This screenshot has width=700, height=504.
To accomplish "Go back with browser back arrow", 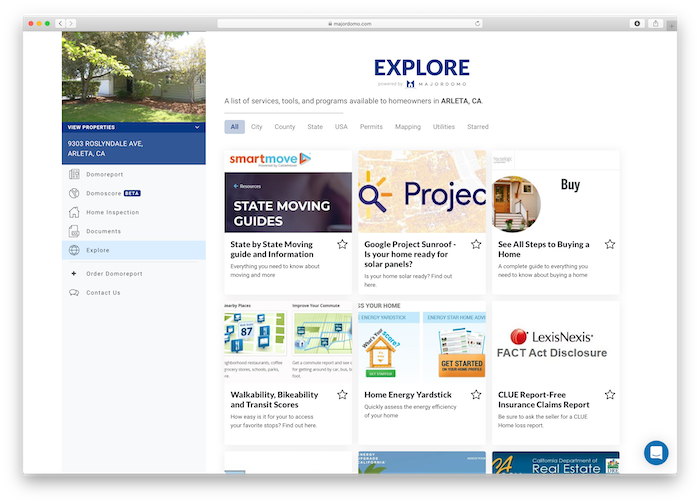I will pos(60,23).
